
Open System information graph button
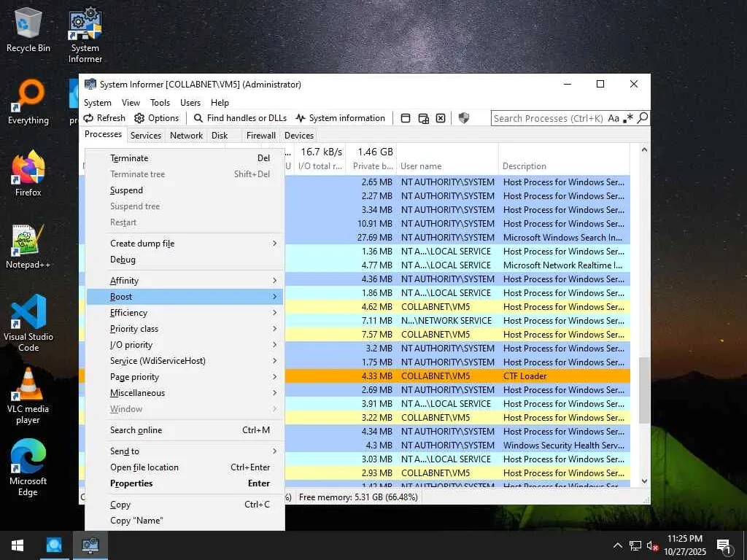pyautogui.click(x=340, y=118)
